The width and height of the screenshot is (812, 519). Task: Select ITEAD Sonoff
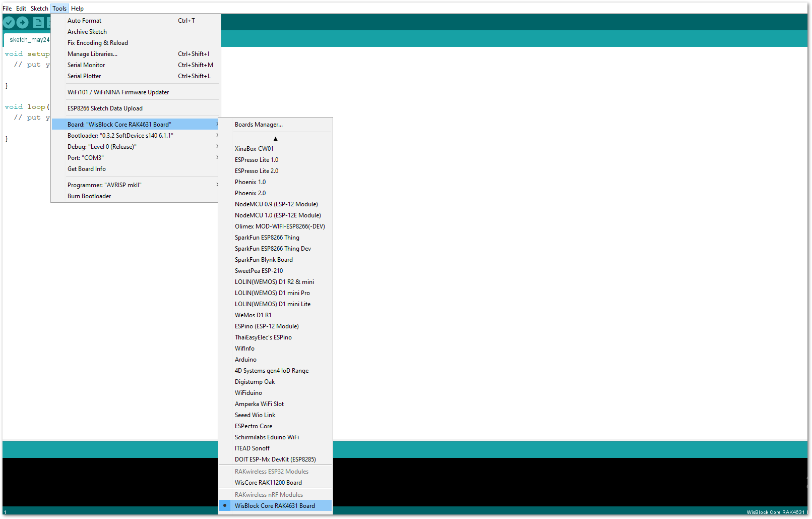(275, 448)
